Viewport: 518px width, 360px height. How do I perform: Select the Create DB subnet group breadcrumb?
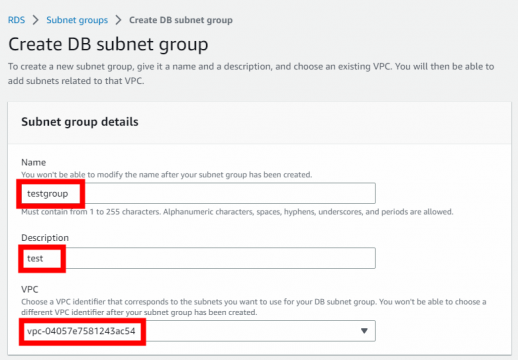(181, 20)
